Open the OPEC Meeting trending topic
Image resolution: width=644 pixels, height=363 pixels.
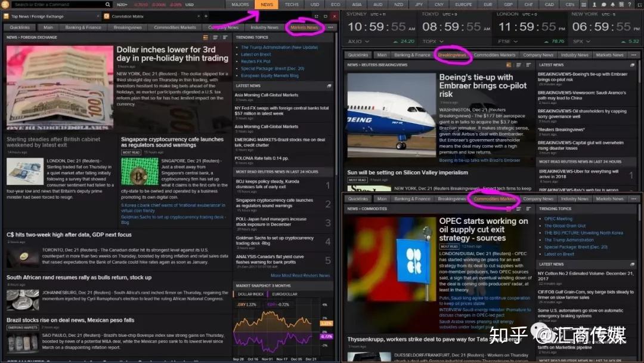pyautogui.click(x=558, y=219)
